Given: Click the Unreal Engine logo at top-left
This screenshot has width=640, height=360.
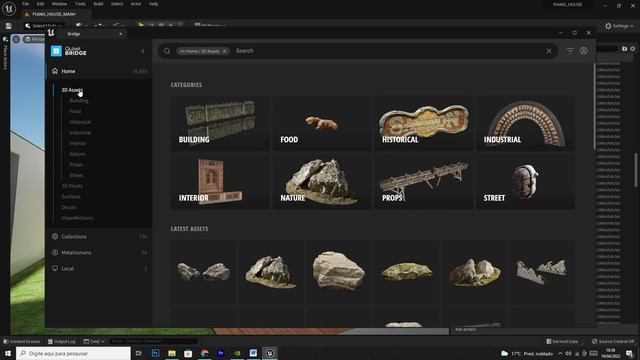Looking at the screenshot, I should pos(9,8).
